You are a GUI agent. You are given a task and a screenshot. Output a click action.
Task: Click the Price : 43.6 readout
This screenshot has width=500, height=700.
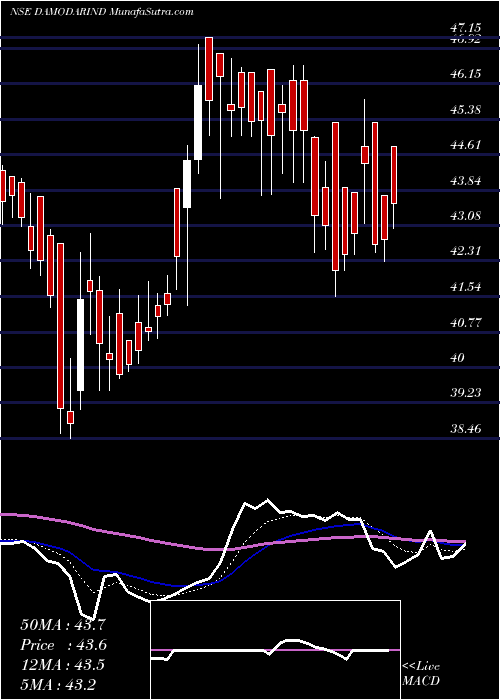(63, 645)
